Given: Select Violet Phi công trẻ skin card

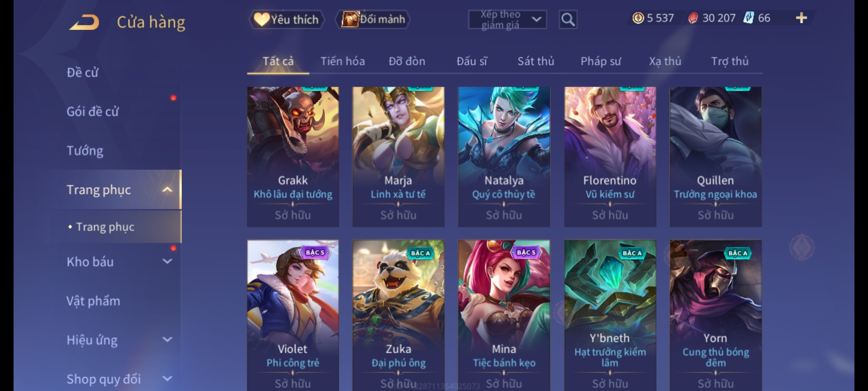Looking at the screenshot, I should (293, 315).
